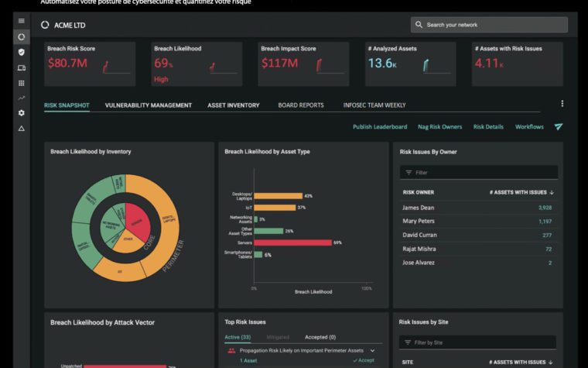Expand the Propagation Risk issue chevron
Image resolution: width=588 pixels, height=368 pixels.
pos(372,351)
